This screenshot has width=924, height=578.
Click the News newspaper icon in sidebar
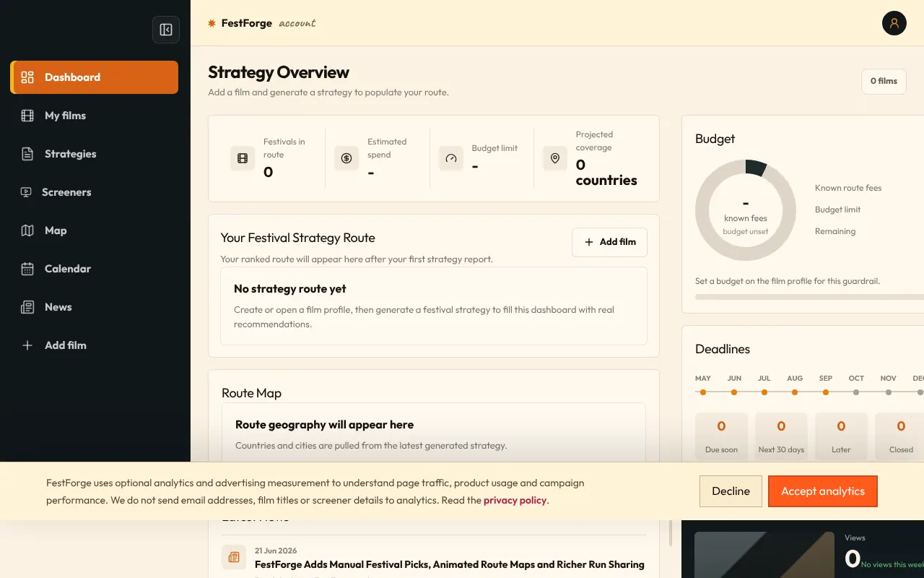(27, 307)
